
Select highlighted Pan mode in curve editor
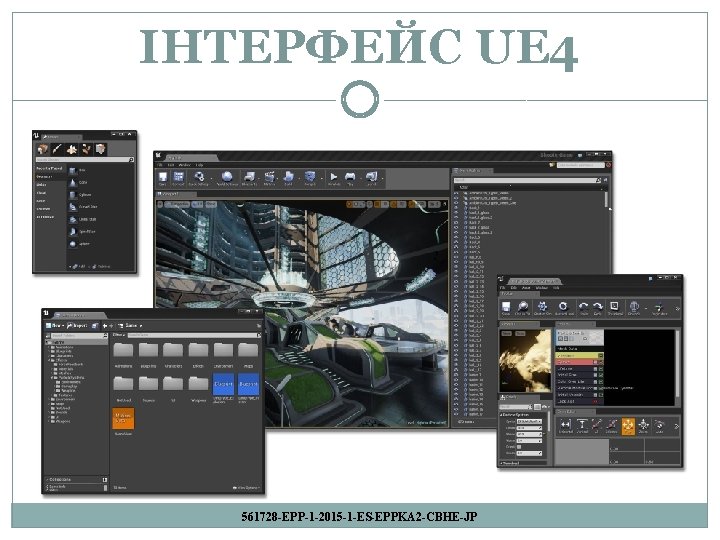coord(628,427)
